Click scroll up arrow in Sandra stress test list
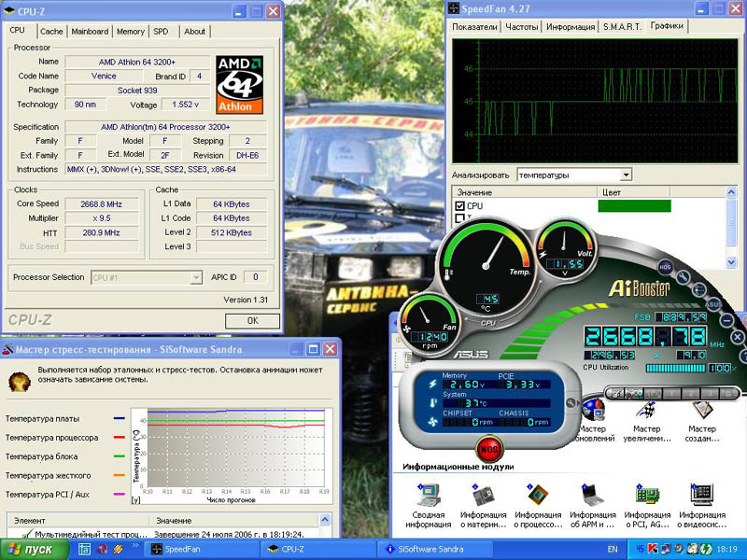 325,520
